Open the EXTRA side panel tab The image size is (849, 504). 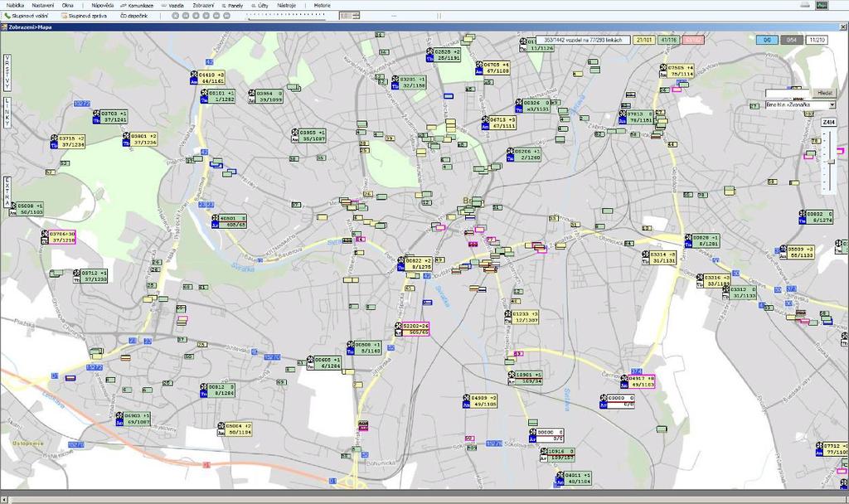click(7, 191)
